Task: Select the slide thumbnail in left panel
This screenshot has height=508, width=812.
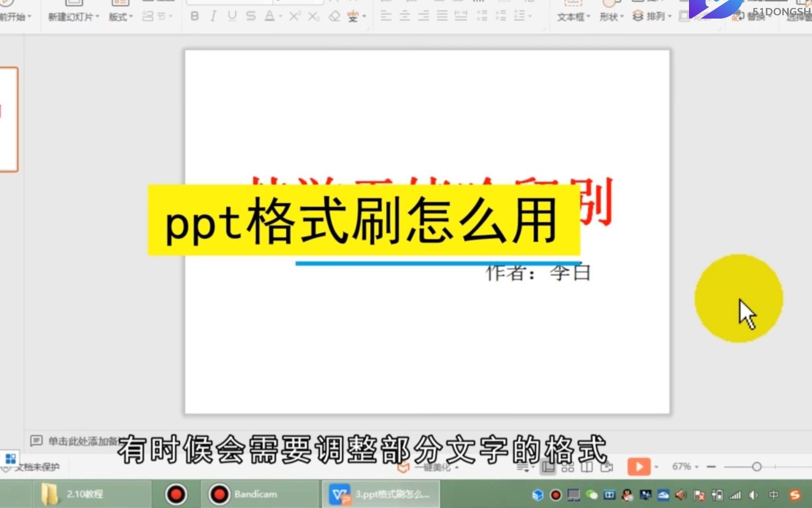Action: (x=8, y=119)
